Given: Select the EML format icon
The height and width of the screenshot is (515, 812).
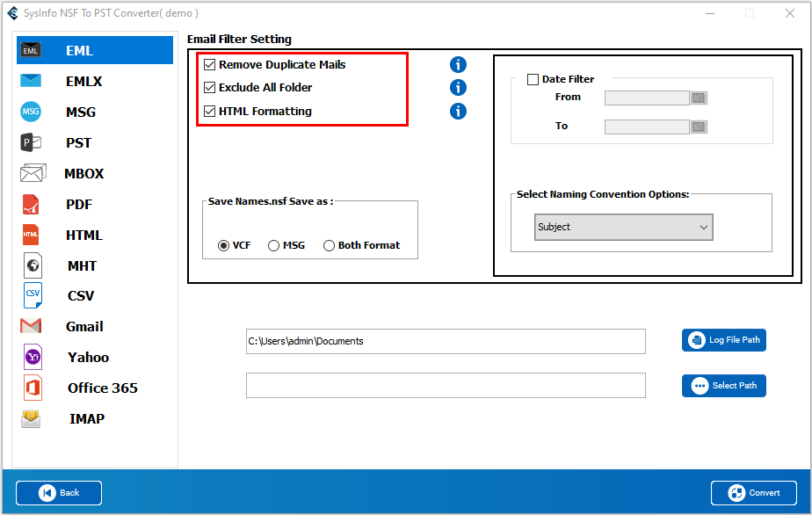Looking at the screenshot, I should pyautogui.click(x=31, y=50).
